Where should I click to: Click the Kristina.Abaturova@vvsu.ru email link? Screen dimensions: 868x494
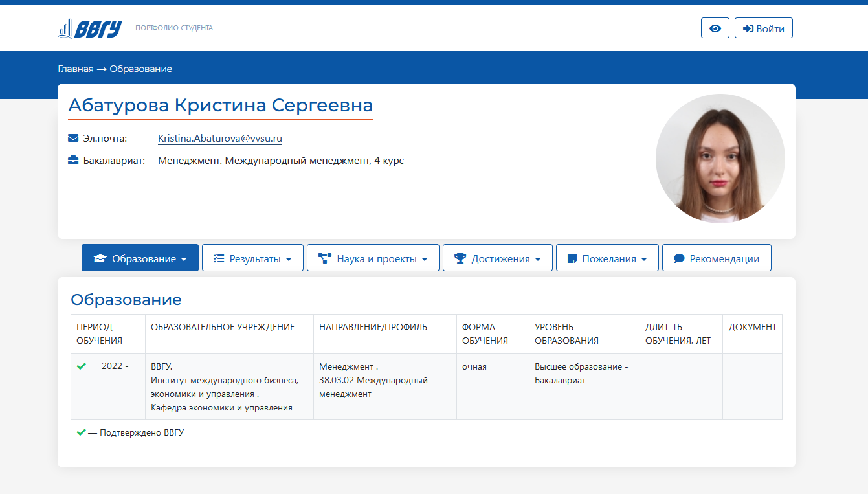click(220, 139)
